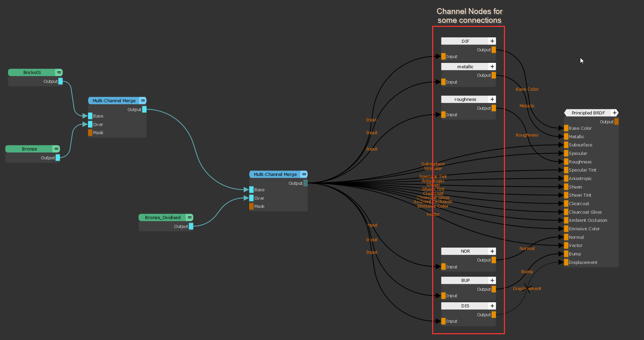This screenshot has height=340, width=644.
Task: Click the Input port of roughness node
Action: click(443, 115)
